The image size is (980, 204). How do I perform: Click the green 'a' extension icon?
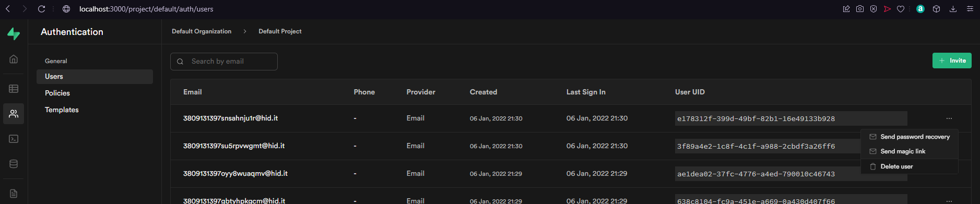(x=920, y=9)
